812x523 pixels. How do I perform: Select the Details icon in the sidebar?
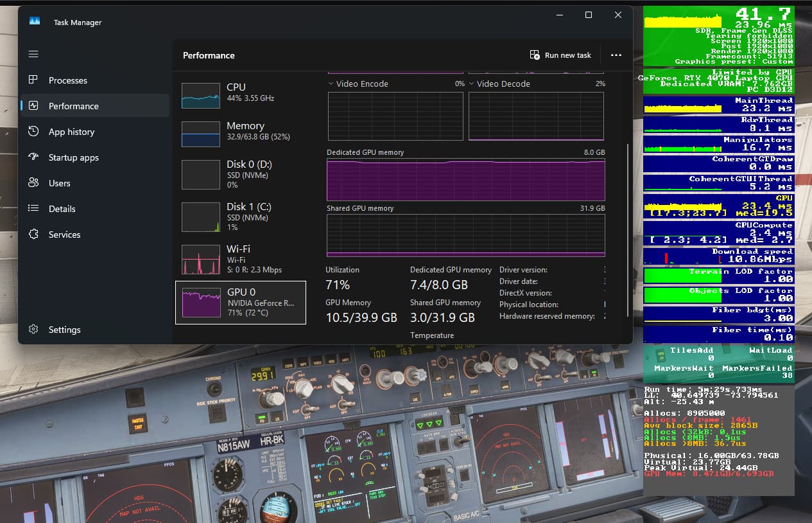point(33,208)
